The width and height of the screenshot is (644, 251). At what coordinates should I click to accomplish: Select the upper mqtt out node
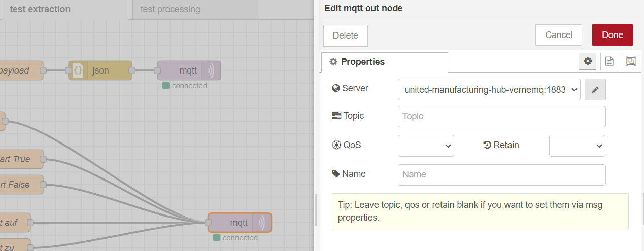[x=189, y=70]
